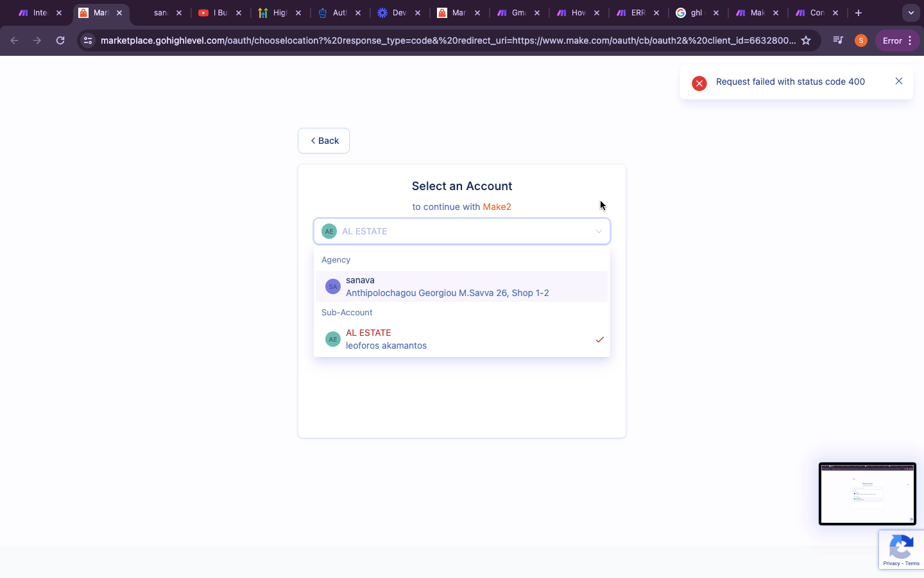Close the 'ERR' tab
The image size is (924, 578).
[x=656, y=13]
